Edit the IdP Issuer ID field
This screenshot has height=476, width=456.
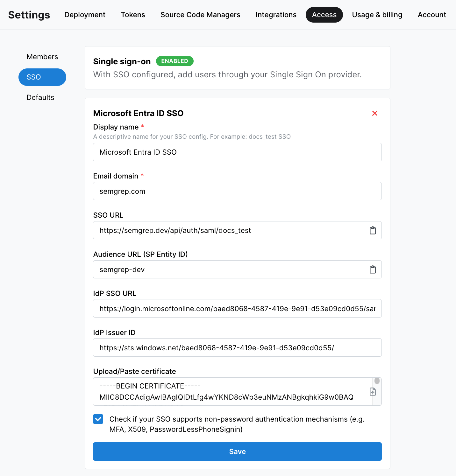(x=237, y=347)
